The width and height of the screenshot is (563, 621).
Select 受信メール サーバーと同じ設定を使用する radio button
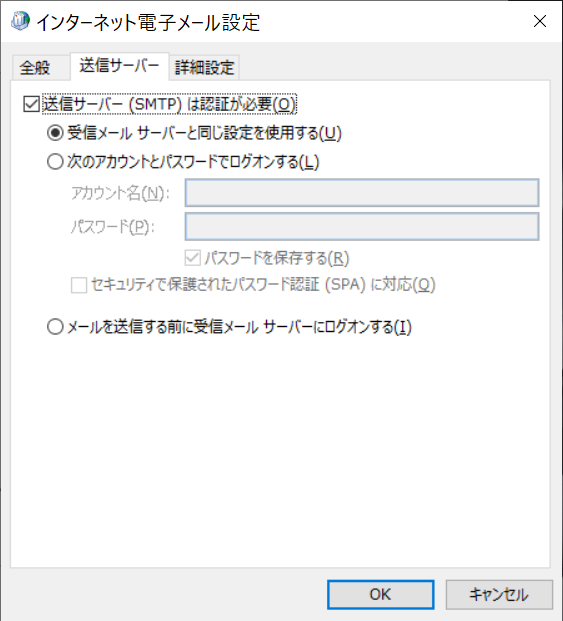[55, 133]
